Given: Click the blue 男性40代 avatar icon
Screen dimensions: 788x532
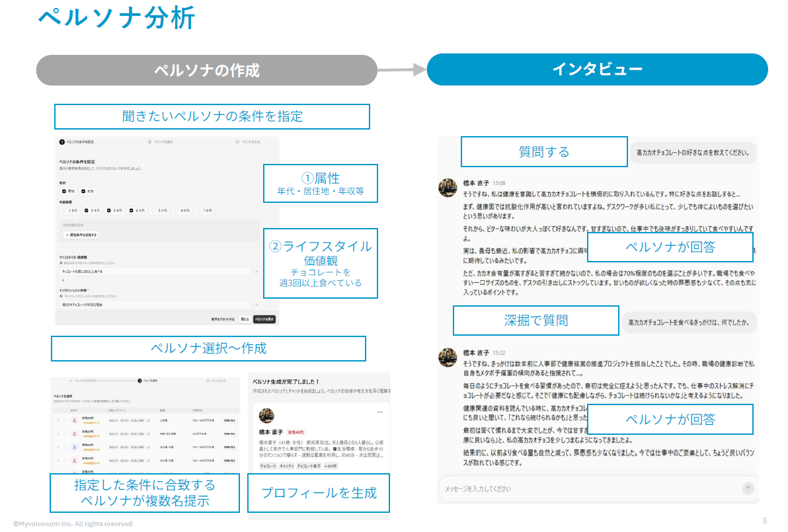Looking at the screenshot, I should click(75, 447).
